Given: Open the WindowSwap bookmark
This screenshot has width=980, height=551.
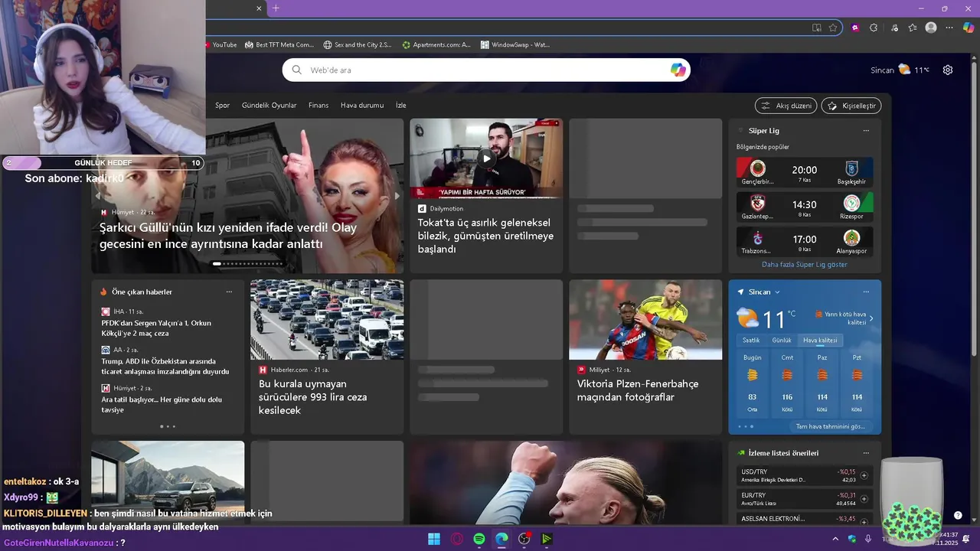Looking at the screenshot, I should point(515,45).
